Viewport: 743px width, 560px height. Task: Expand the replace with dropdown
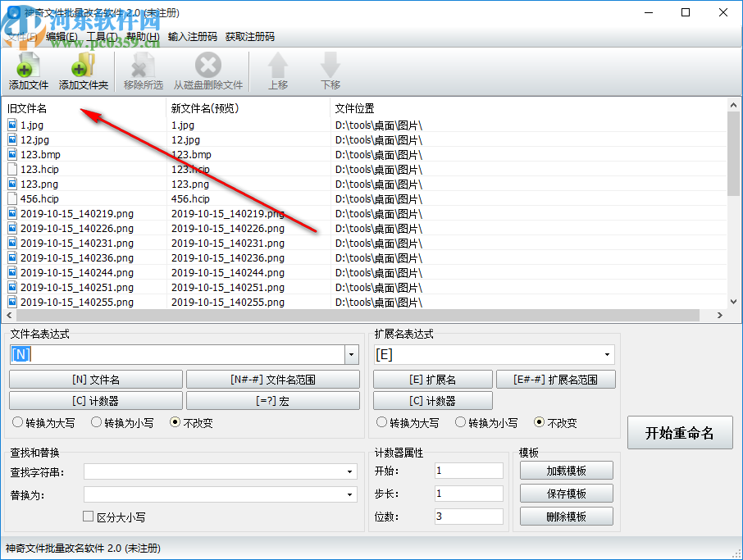point(349,494)
